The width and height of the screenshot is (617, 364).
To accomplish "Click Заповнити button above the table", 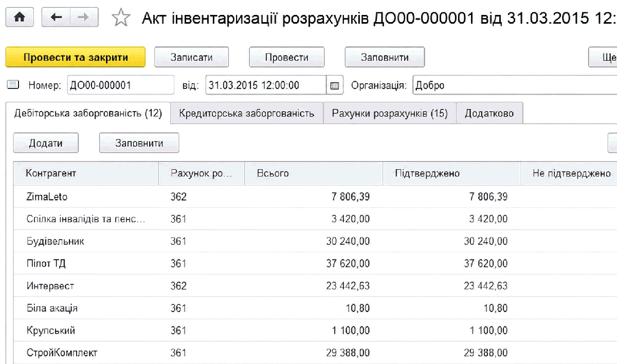I will pyautogui.click(x=139, y=143).
